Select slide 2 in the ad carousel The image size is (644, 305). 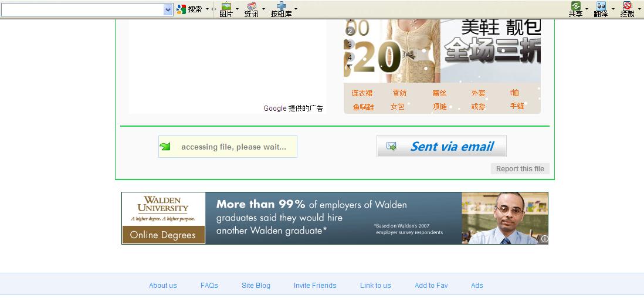pos(350,31)
